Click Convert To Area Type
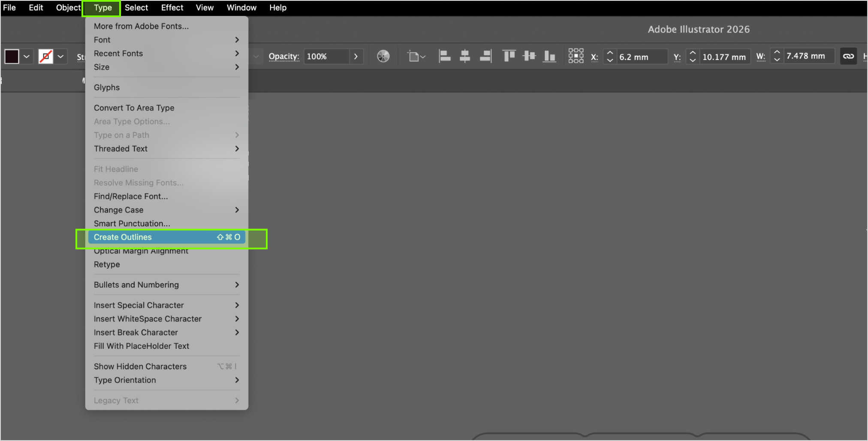The height and width of the screenshot is (441, 868). 134,108
